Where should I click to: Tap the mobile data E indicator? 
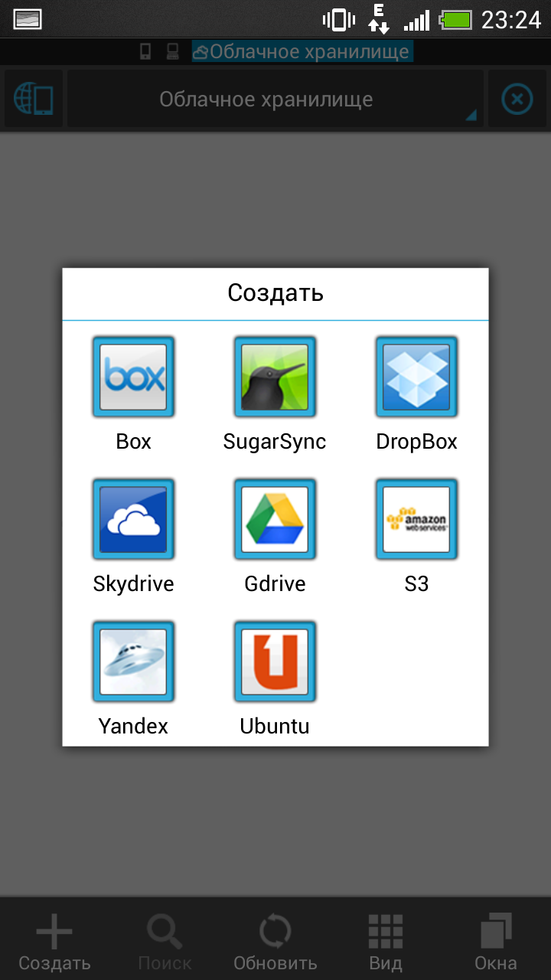pos(379,18)
